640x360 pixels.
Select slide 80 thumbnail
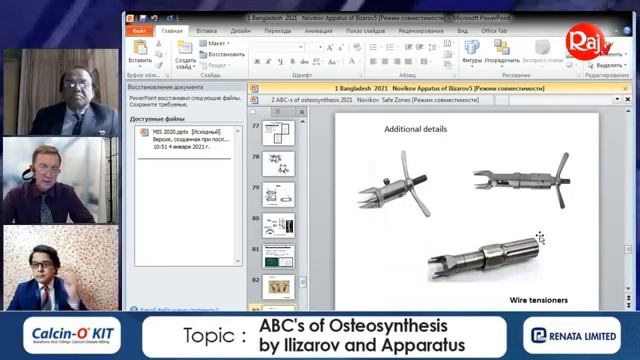(x=278, y=225)
